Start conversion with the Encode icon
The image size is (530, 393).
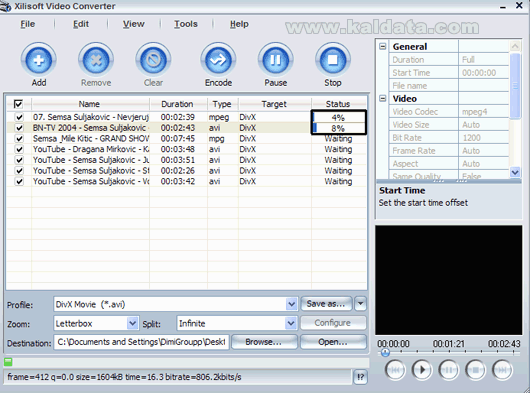pos(218,60)
